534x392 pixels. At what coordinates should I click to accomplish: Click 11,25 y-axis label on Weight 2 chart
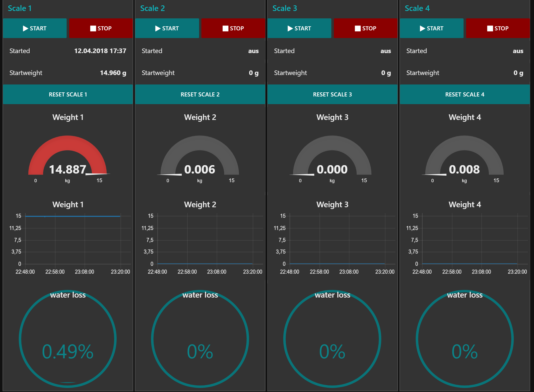148,228
